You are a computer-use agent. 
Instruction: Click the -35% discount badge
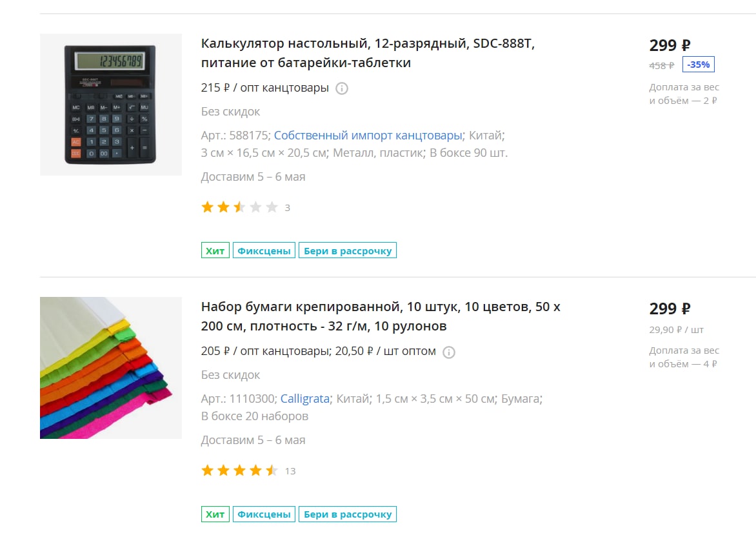699,65
